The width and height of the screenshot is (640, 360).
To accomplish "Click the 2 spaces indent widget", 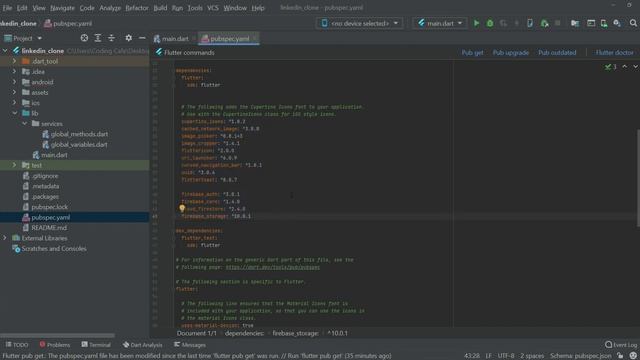I will (x=532, y=356).
